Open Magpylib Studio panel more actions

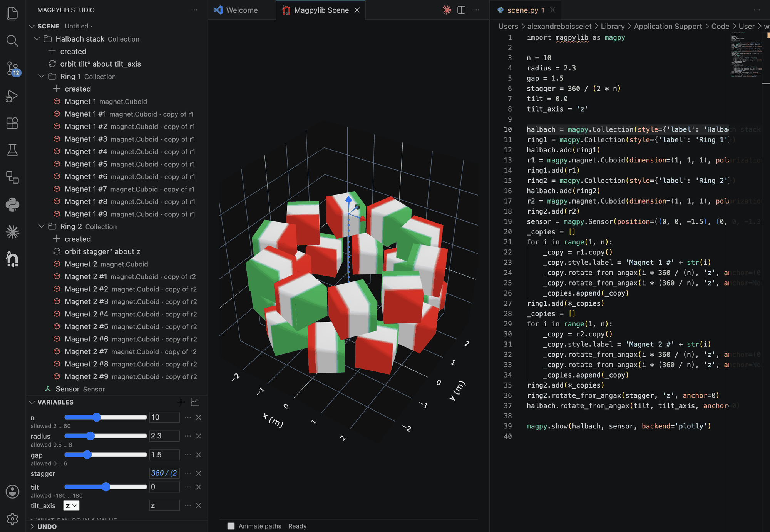pos(194,10)
